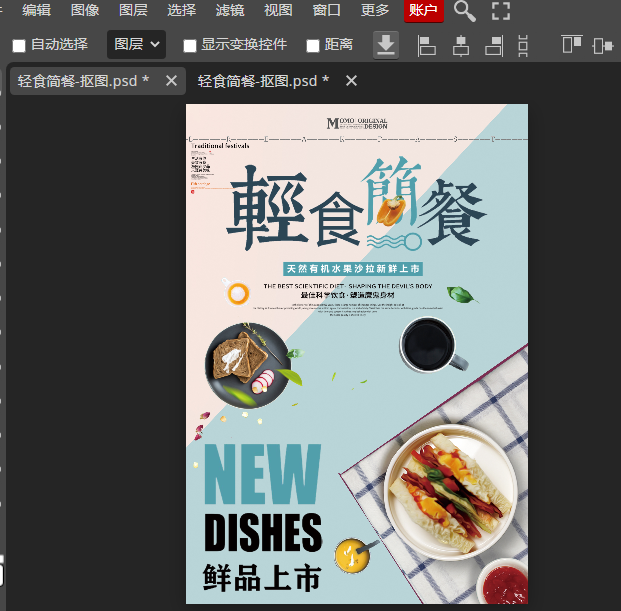
Task: Close the active first 轻食简餐-抠图.psd tab
Action: pyautogui.click(x=171, y=81)
